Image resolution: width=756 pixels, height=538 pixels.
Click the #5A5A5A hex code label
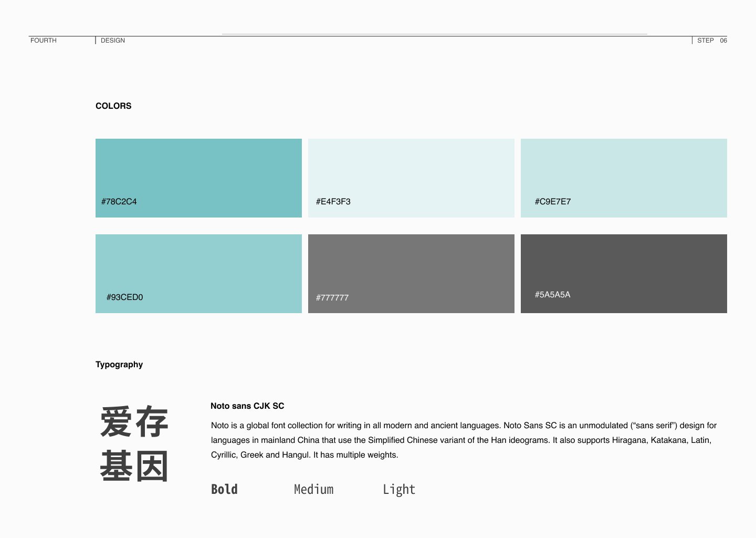click(553, 295)
